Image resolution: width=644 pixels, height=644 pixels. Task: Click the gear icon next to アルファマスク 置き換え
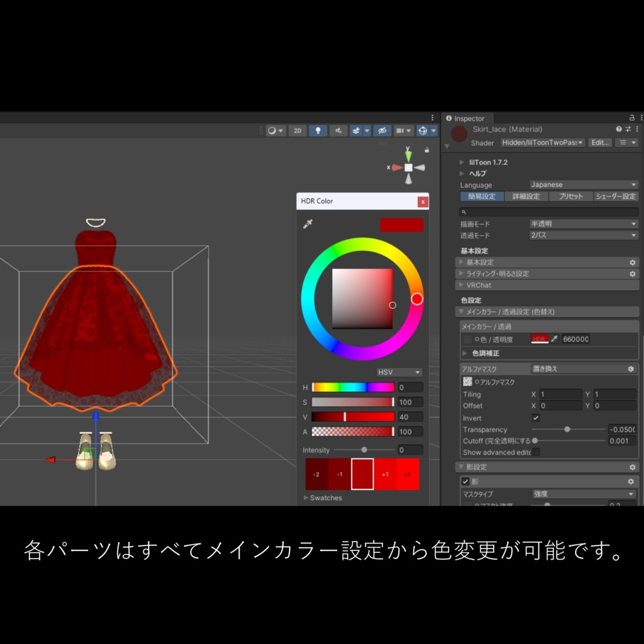(631, 369)
